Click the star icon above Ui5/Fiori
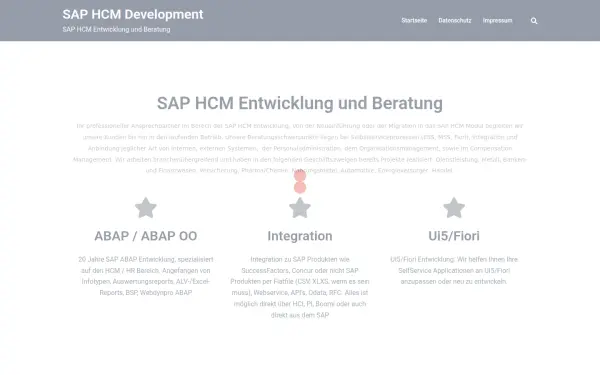Viewport: 600px width, 375px height. pos(454,208)
